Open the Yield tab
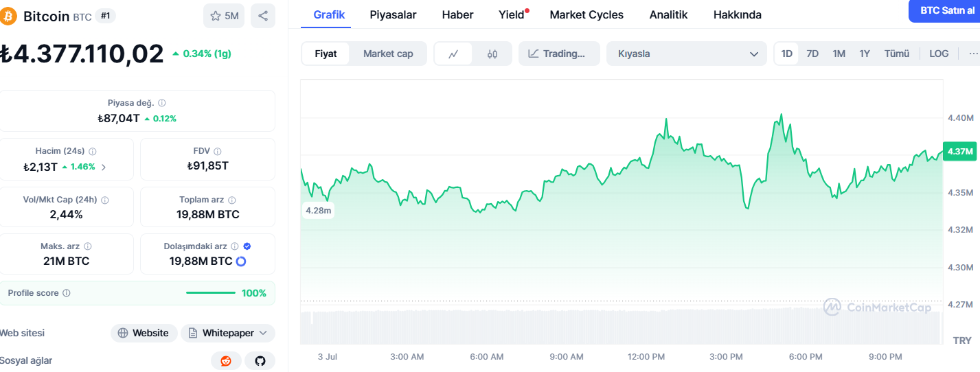 coord(512,14)
